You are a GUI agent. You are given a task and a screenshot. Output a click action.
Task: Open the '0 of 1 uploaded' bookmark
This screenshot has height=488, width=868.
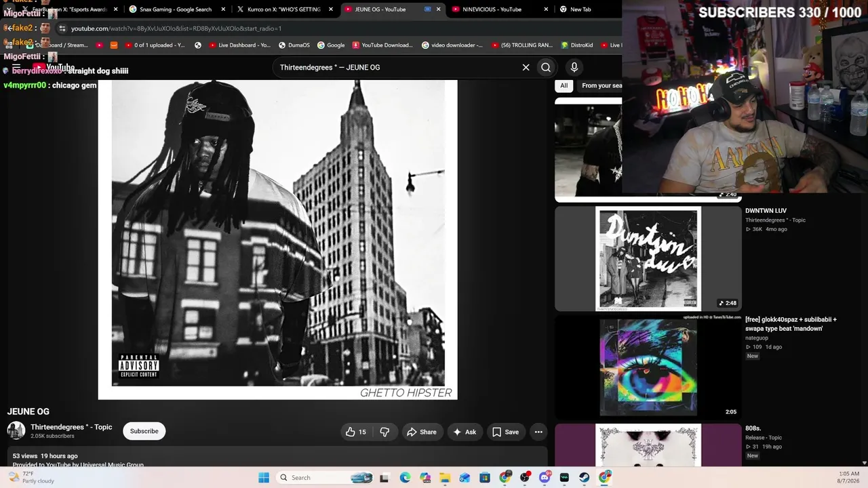point(155,45)
